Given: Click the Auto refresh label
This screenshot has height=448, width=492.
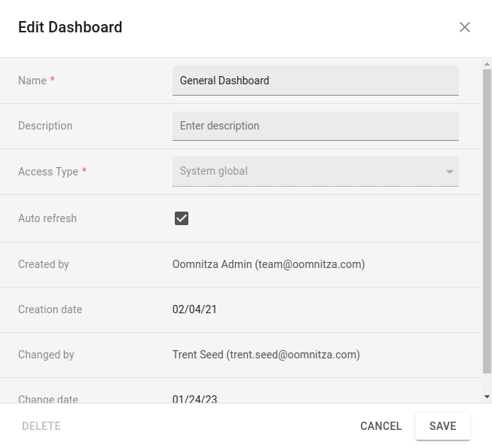Looking at the screenshot, I should 47,218.
